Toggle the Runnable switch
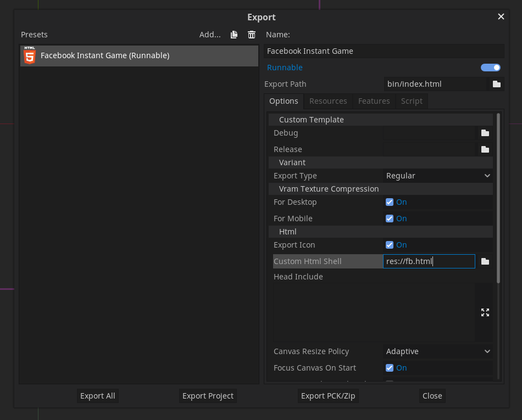 (490, 68)
